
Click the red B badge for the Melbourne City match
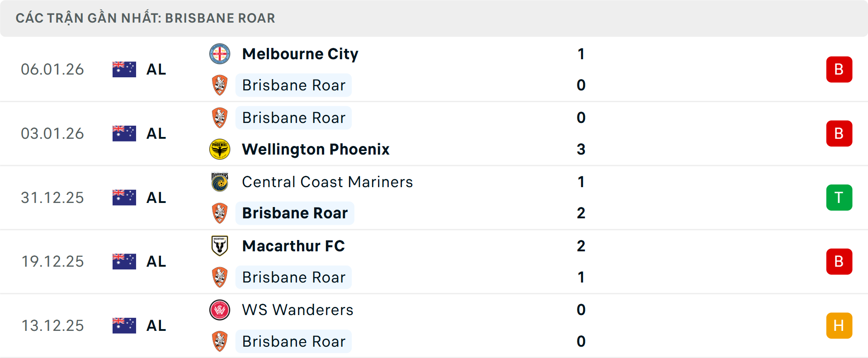(x=839, y=69)
